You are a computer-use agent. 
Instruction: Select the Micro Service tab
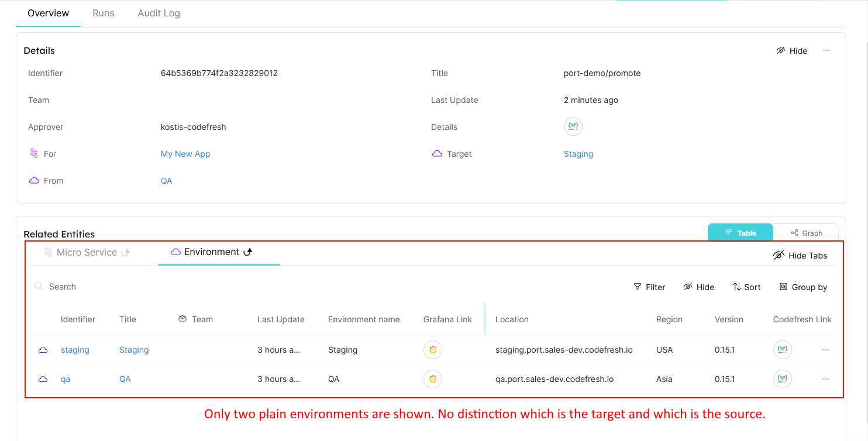coord(87,252)
